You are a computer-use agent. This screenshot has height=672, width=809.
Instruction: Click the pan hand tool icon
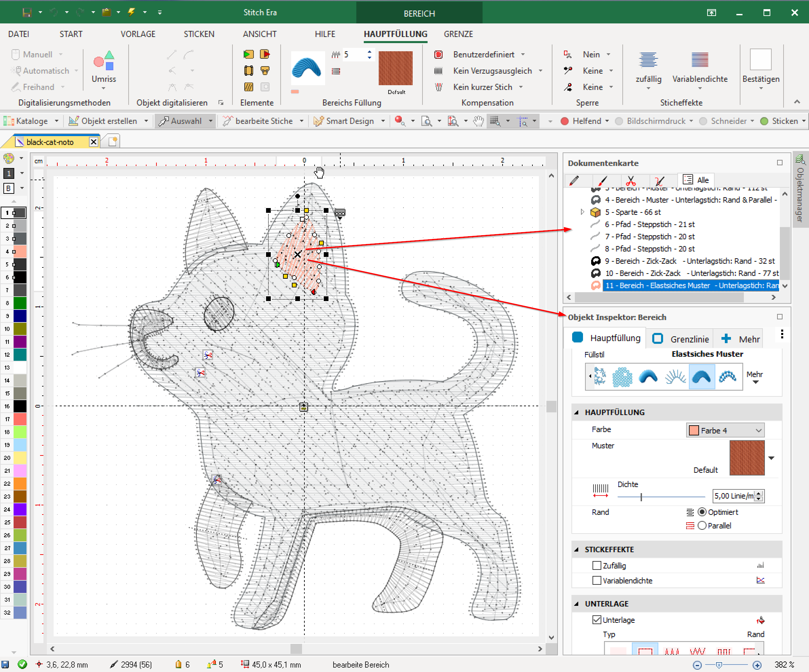point(478,121)
